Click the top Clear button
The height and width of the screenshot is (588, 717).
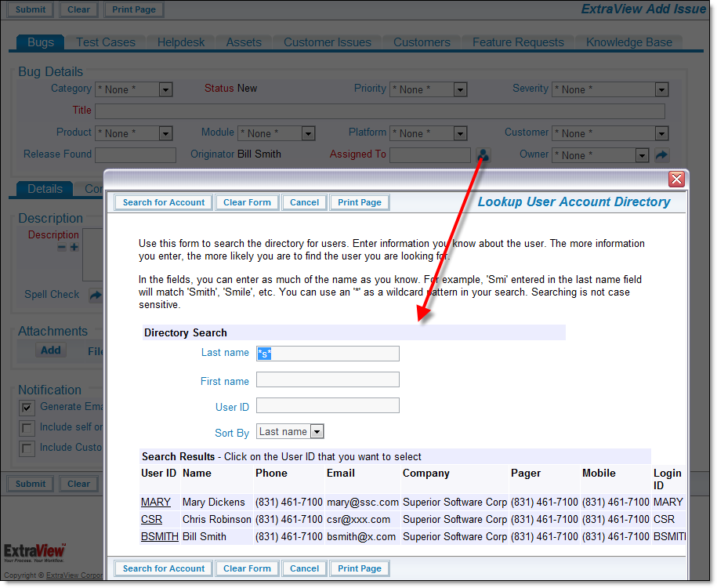click(78, 9)
